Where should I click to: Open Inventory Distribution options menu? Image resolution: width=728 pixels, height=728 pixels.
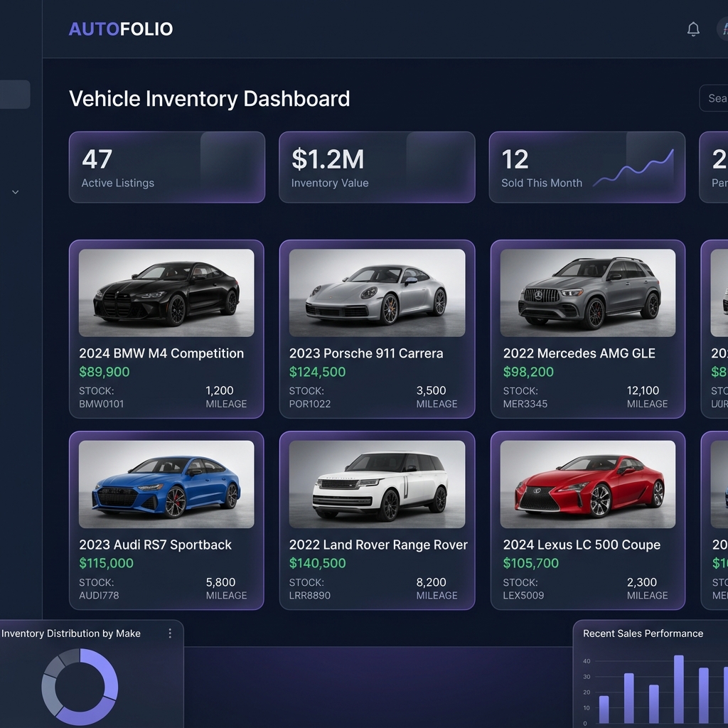(x=170, y=633)
